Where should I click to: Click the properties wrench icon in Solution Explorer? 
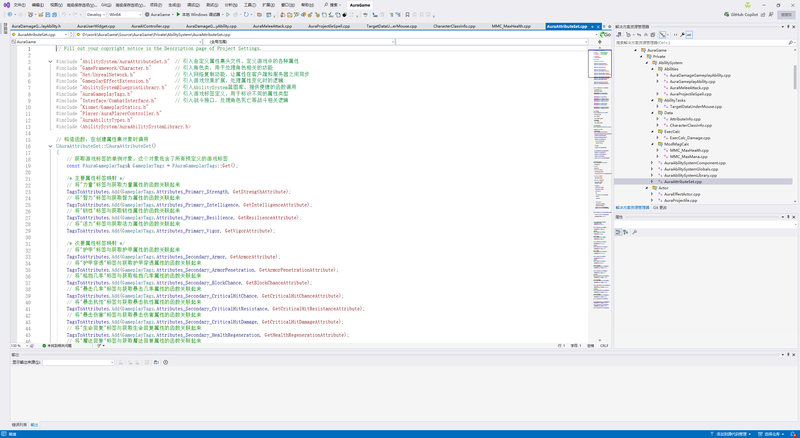click(680, 35)
